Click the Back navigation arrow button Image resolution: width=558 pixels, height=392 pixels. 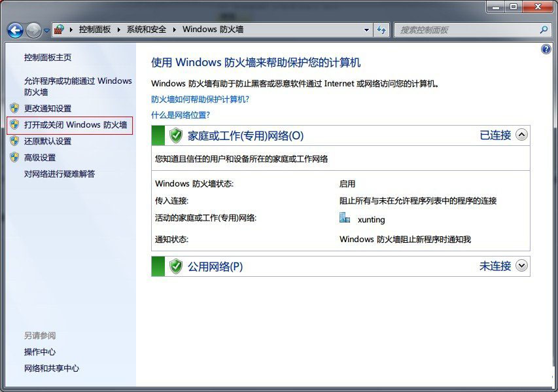[x=14, y=30]
